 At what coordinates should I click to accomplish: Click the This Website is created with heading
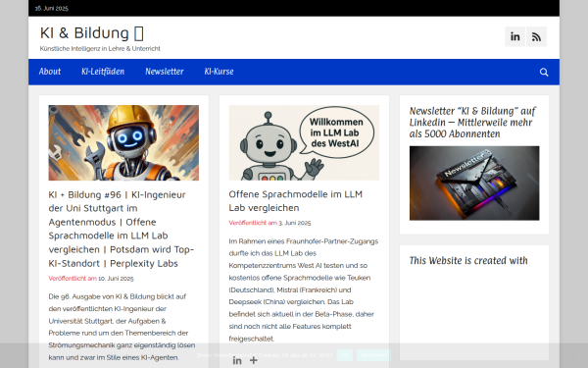(x=468, y=261)
